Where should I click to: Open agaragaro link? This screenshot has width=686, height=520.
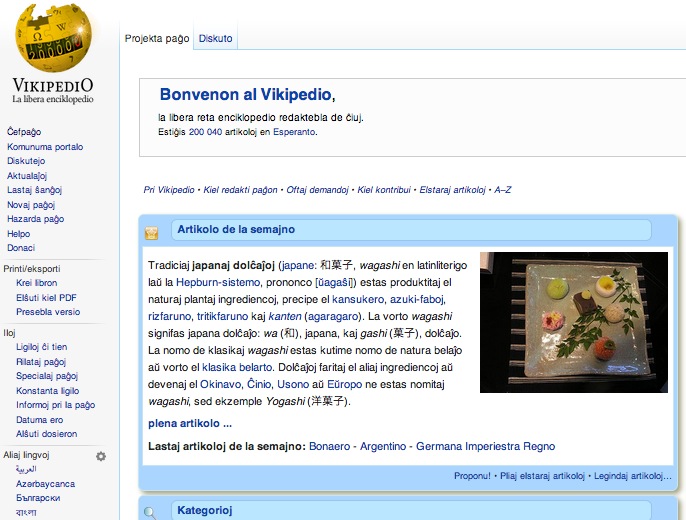click(333, 316)
